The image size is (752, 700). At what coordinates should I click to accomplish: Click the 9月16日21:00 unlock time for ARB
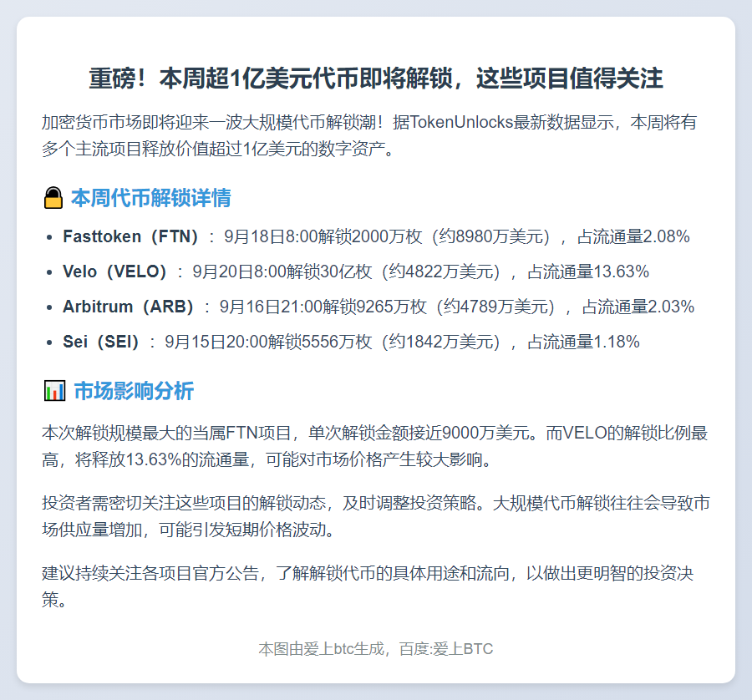tap(270, 307)
